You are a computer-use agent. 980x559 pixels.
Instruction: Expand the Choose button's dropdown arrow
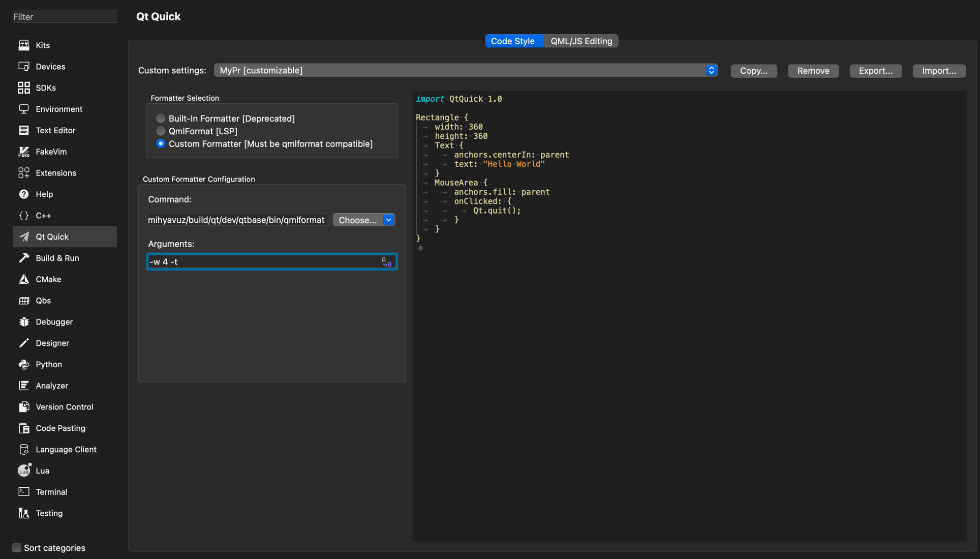pyautogui.click(x=388, y=220)
